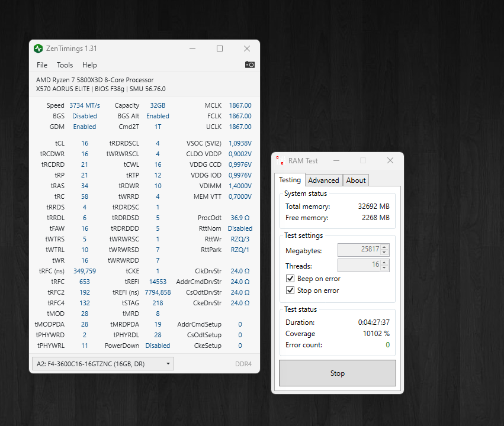Switch to the Advanced tab in RAM Test
The height and width of the screenshot is (426, 504).
323,180
